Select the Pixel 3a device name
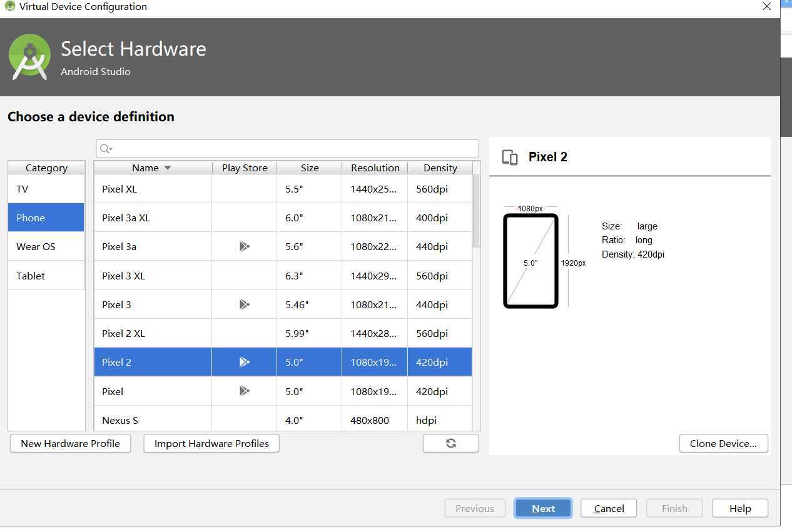 point(119,246)
